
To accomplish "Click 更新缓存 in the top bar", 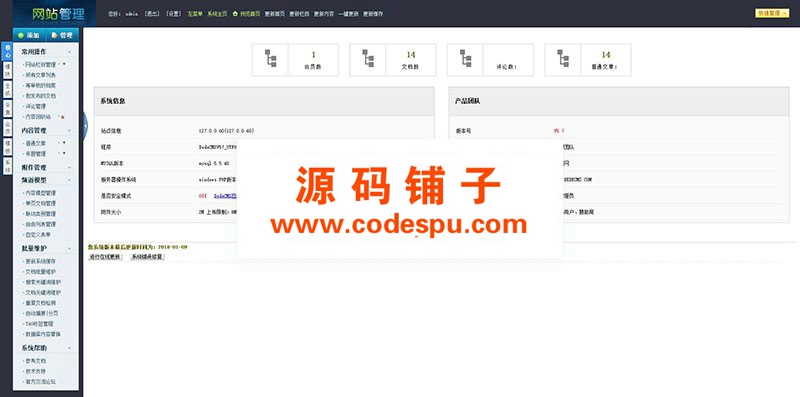I will 373,14.
